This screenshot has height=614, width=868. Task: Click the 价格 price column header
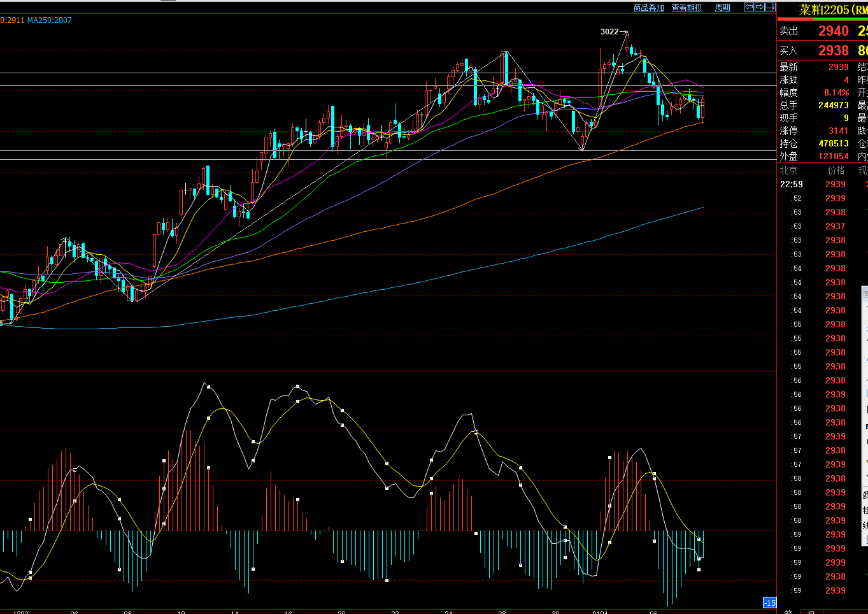836,170
